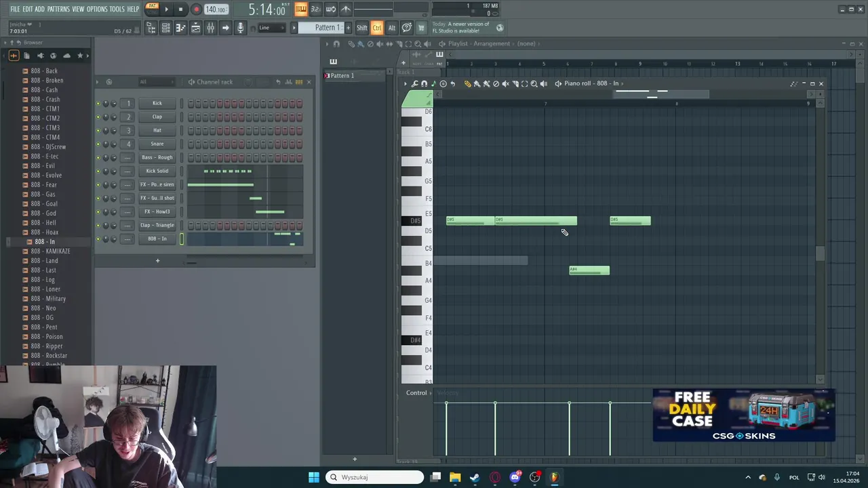
Task: Open the PATTERNS menu
Action: coord(58,9)
